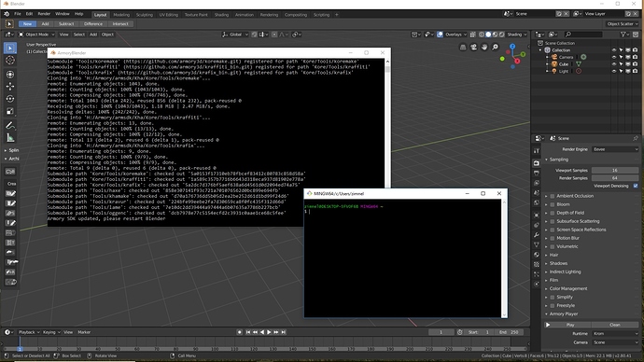Screen dimensions: 644x362
Task: Click the pan view hand icon
Action: click(484, 48)
